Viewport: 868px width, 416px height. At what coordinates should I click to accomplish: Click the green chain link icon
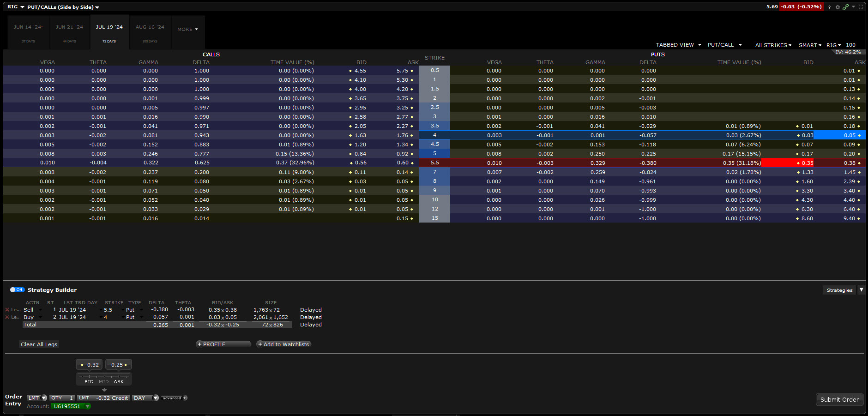tap(845, 7)
